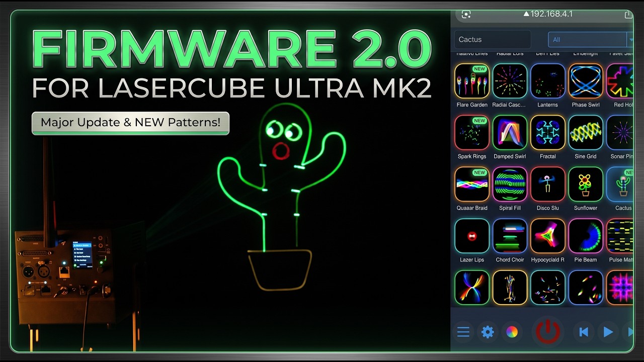Activate the Phase Swirl pattern icon

click(x=586, y=80)
